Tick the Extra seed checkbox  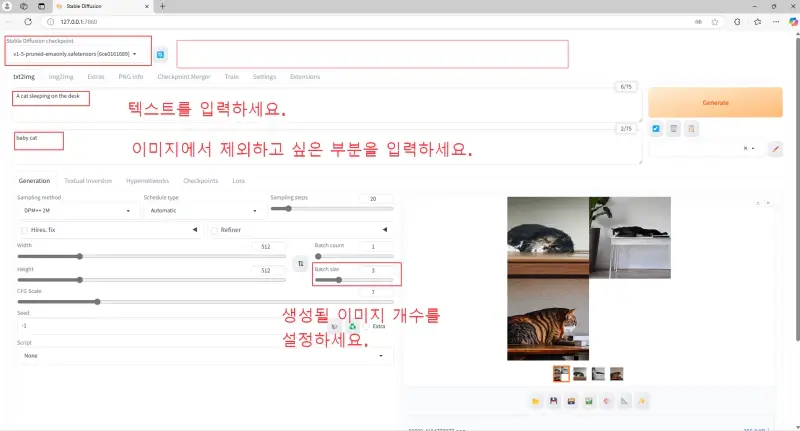coord(366,326)
